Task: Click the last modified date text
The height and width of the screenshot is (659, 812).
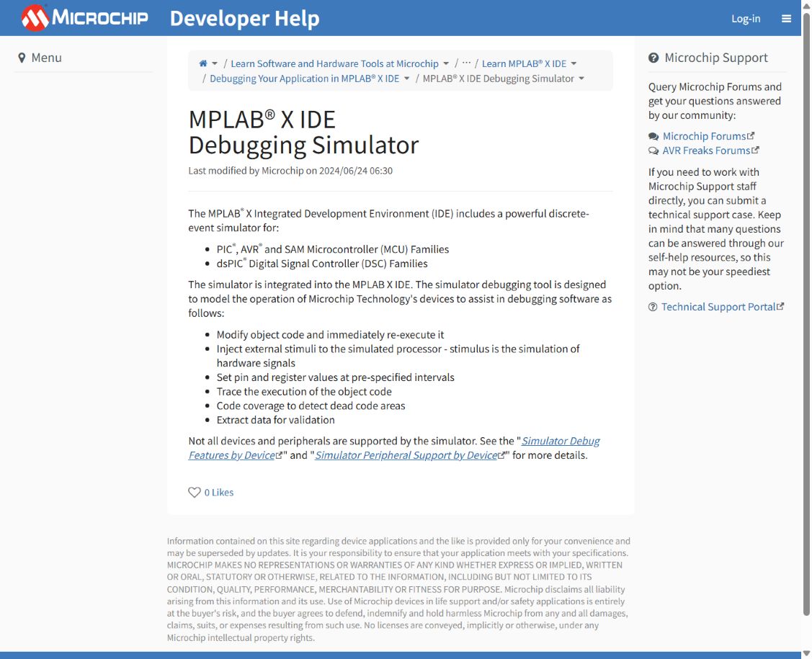Action: [x=290, y=171]
